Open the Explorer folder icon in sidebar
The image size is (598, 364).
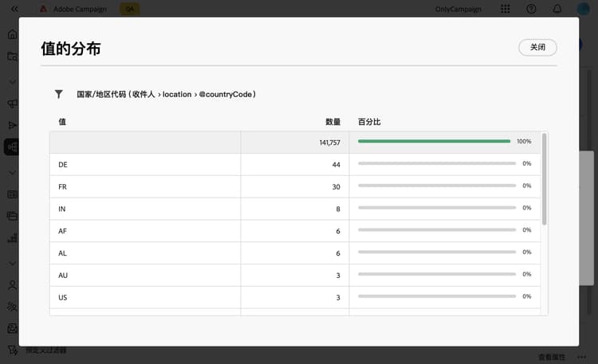click(12, 57)
